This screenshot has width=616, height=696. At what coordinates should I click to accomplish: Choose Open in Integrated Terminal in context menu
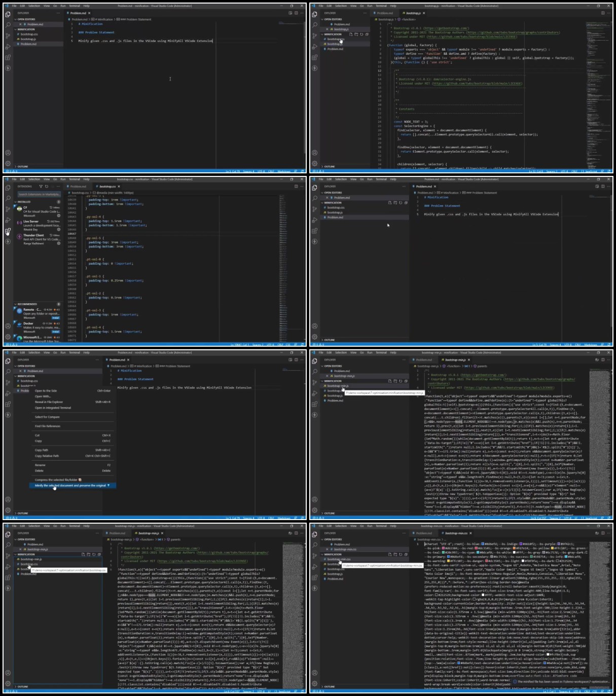73,408
